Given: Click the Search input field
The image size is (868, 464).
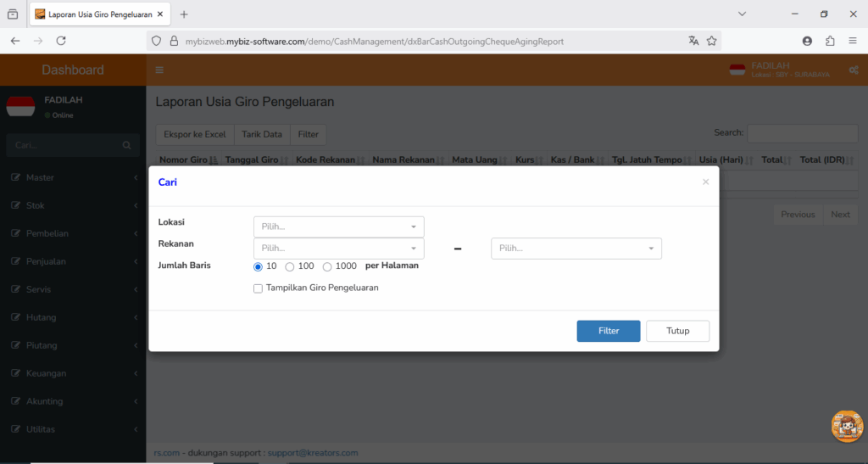Looking at the screenshot, I should 802,133.
